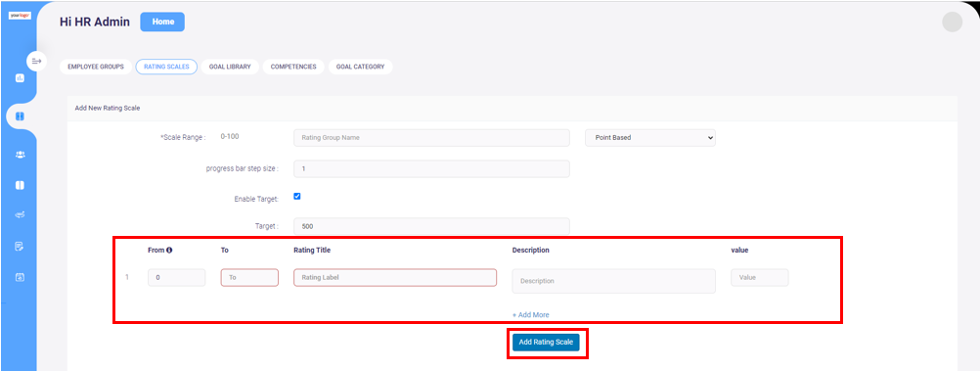
Task: Uncheck the Enable Target checkbox
Action: click(297, 196)
